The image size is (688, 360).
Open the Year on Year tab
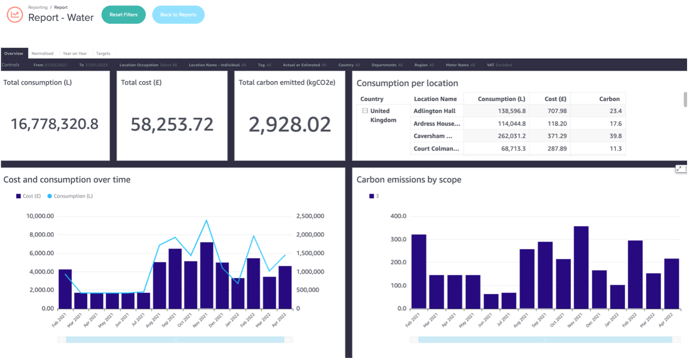(75, 54)
